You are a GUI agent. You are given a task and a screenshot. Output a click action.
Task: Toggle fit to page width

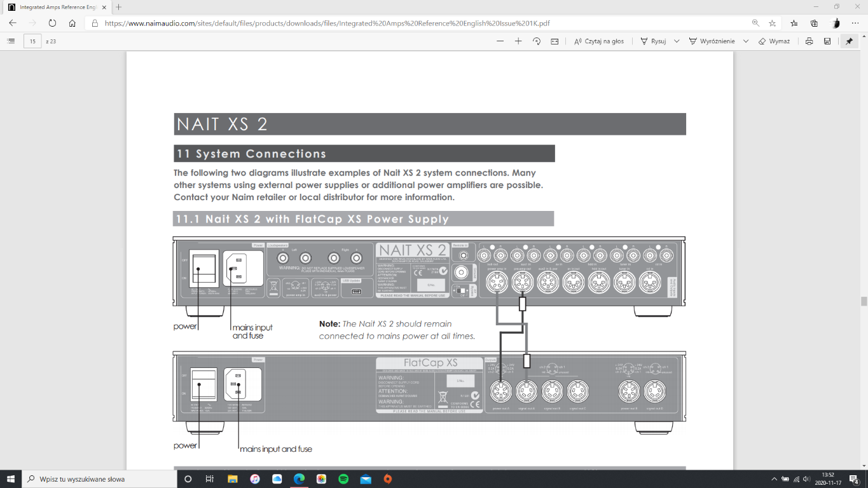pyautogui.click(x=555, y=41)
